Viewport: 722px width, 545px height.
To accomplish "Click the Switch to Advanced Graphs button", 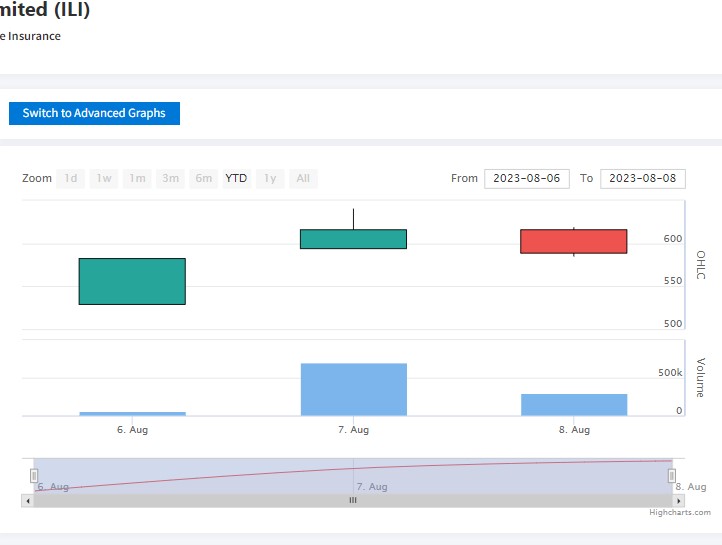I will 94,113.
